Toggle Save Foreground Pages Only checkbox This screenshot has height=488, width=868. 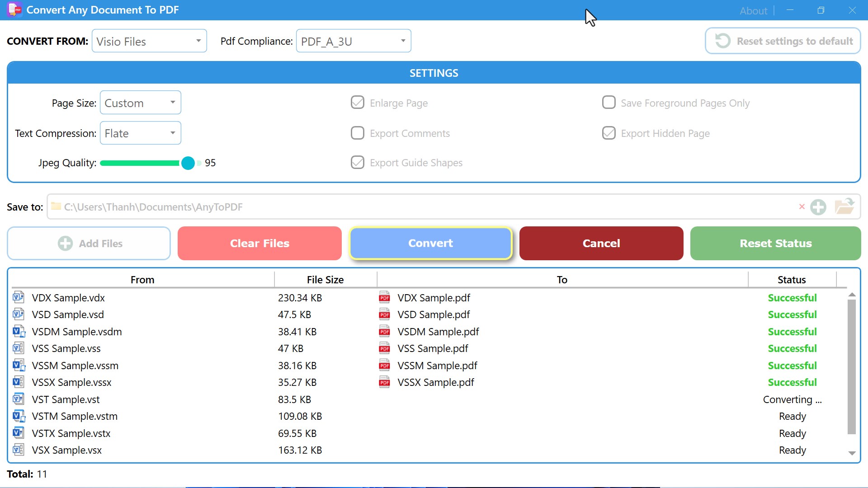point(609,103)
